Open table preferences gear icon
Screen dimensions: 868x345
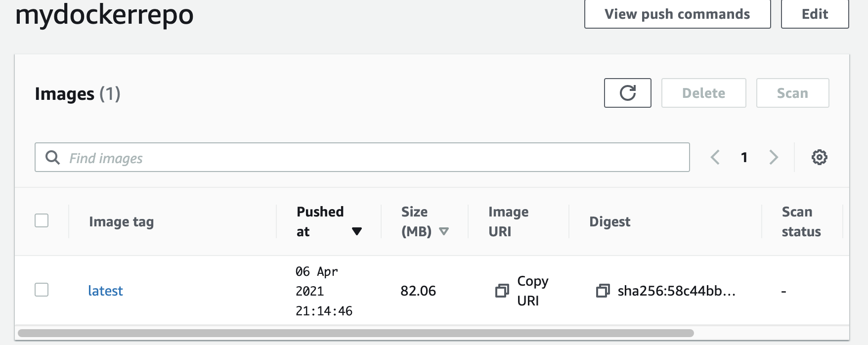click(x=819, y=157)
